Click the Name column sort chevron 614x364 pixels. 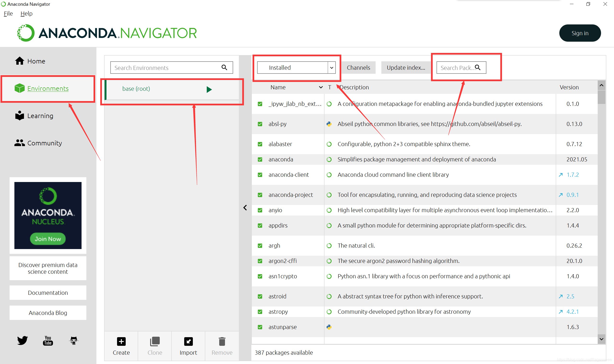point(321,87)
